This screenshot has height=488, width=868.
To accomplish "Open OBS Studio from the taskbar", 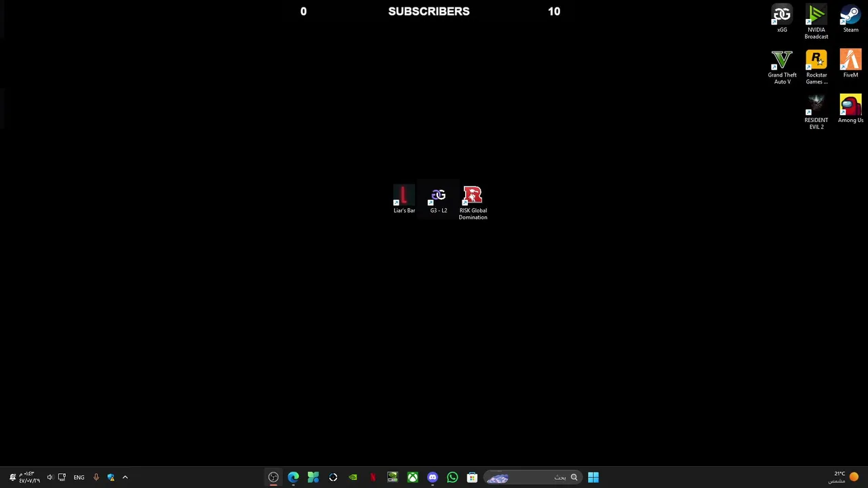I will coord(273,477).
